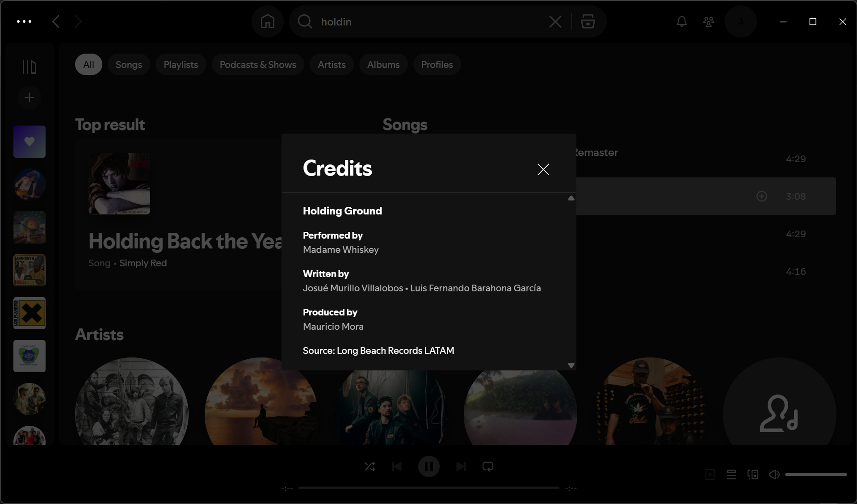Filter results by Podcasts & Shows
857x504 pixels.
click(258, 64)
